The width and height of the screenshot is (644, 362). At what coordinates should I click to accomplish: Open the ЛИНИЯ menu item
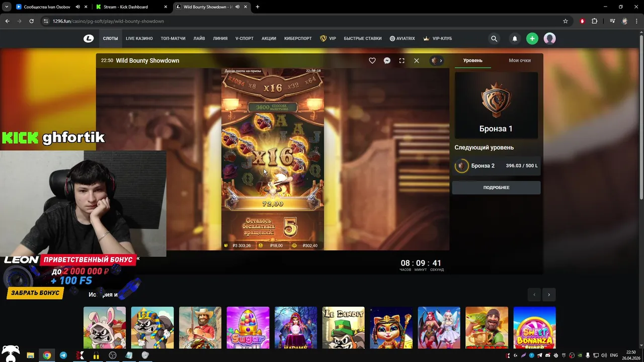point(220,38)
